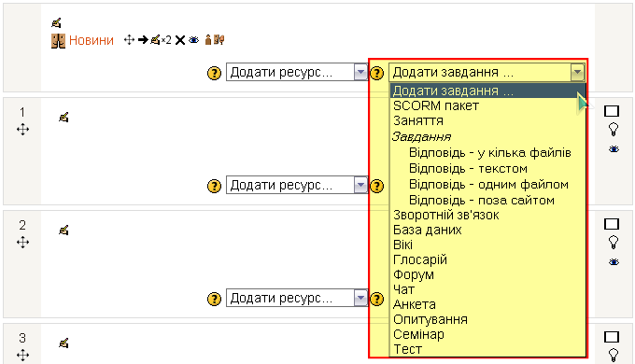This screenshot has height=364, width=635.
Task: Click the move crosshair icon for section 3
Action: tap(22, 356)
